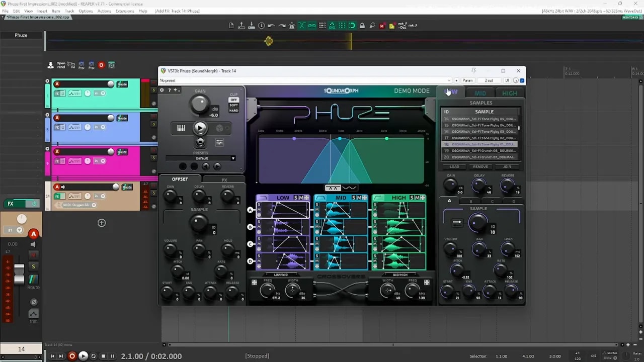This screenshot has width=644, height=362.
Task: Click the Save Project toolbar icon in REAPER
Action: tap(251, 26)
